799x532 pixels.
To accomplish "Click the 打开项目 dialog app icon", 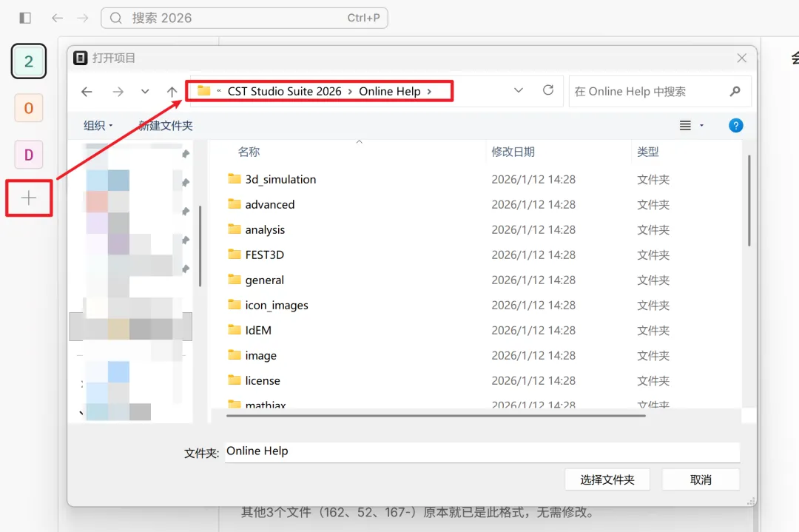I will point(80,58).
